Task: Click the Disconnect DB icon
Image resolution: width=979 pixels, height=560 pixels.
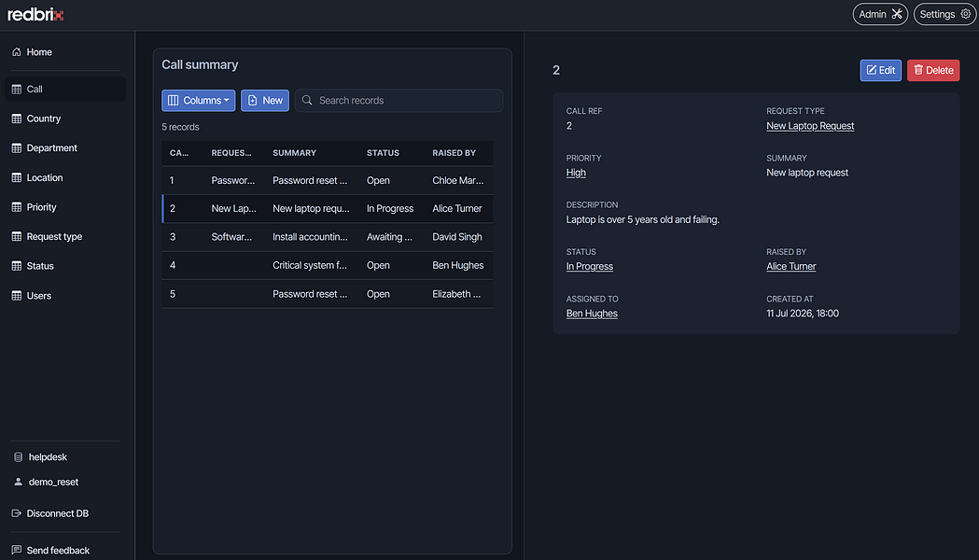Action: coord(16,513)
